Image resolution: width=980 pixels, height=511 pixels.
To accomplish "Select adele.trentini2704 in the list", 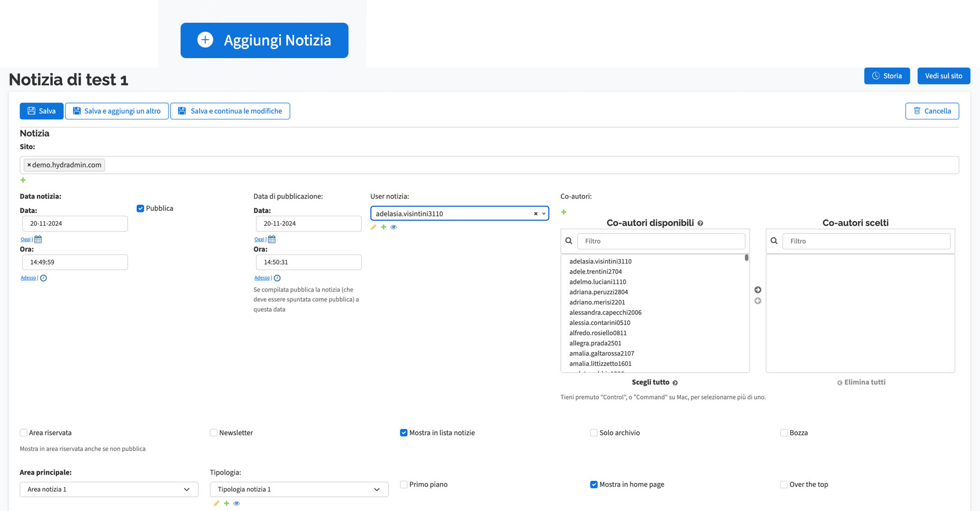I will 596,272.
